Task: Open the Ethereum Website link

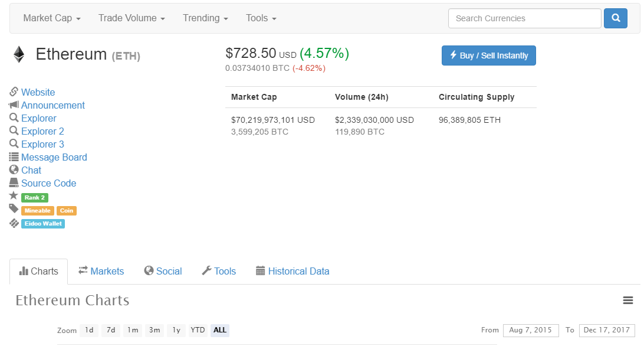Action: point(38,92)
